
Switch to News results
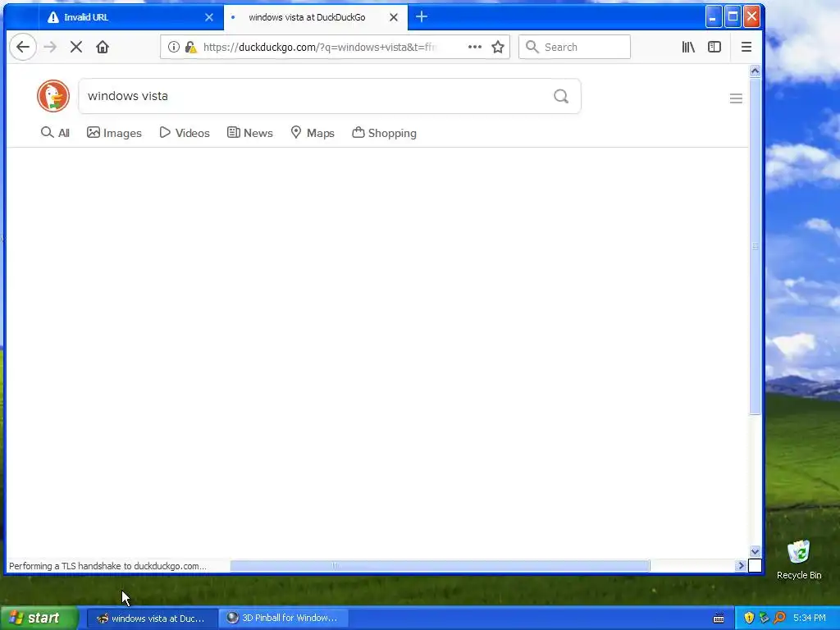[x=249, y=133]
